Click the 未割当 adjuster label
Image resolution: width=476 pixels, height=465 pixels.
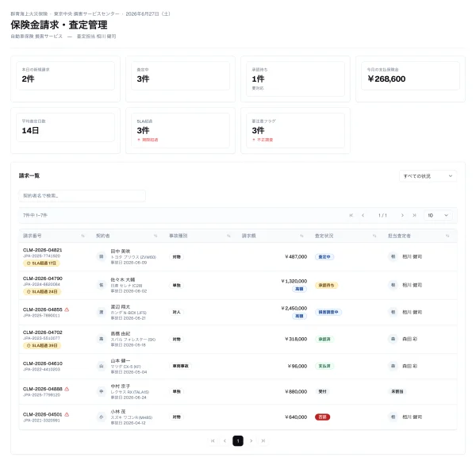(397, 391)
